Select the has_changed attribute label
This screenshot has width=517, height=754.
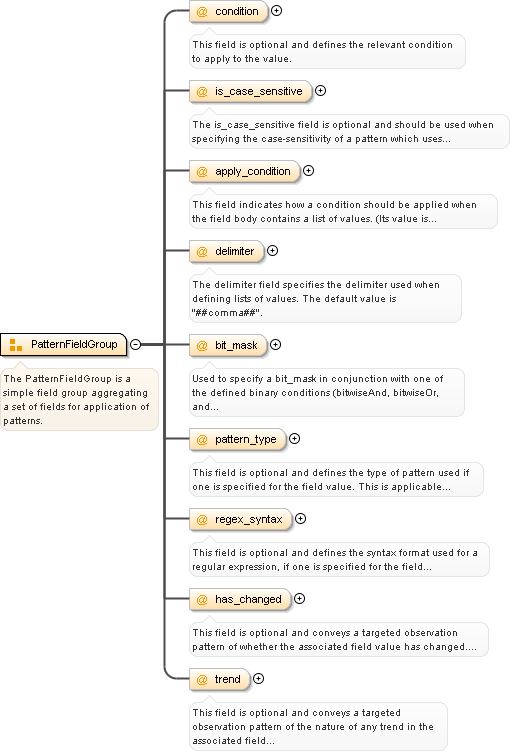click(248, 600)
